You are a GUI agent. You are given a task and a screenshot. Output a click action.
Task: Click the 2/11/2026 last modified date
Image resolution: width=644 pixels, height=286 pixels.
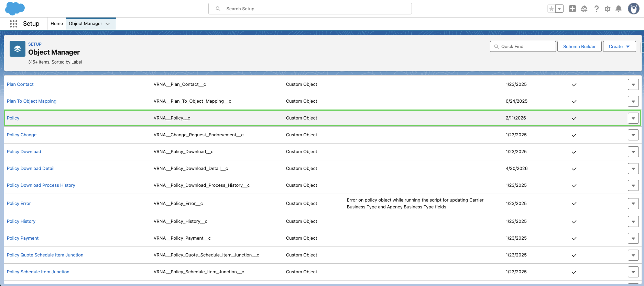516,118
